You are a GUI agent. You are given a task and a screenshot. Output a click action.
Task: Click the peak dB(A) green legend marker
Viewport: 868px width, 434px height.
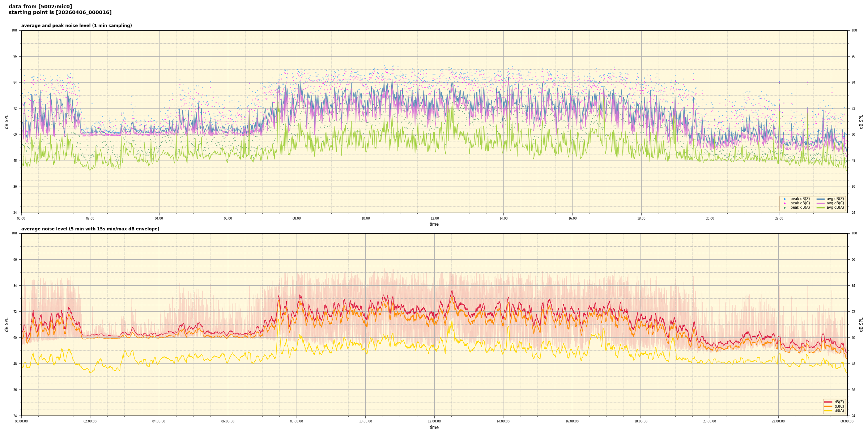click(x=784, y=208)
